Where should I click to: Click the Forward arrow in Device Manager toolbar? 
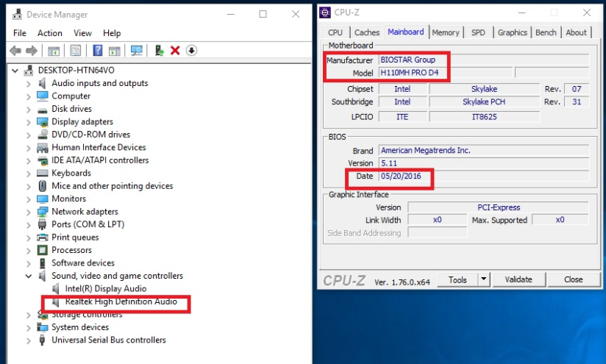click(x=32, y=50)
